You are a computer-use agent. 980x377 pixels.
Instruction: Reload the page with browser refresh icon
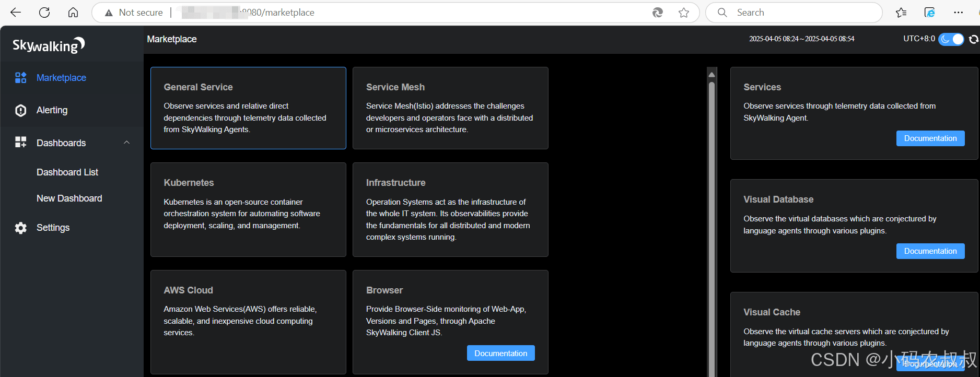[44, 13]
